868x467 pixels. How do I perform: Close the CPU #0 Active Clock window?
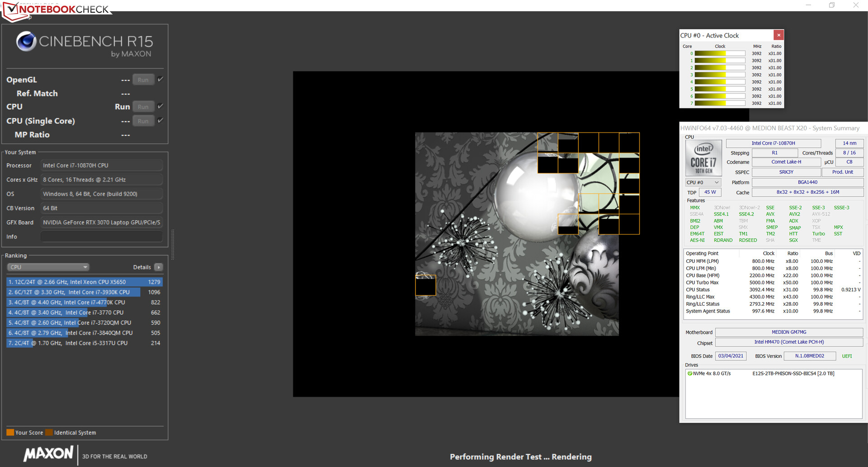[x=778, y=35]
